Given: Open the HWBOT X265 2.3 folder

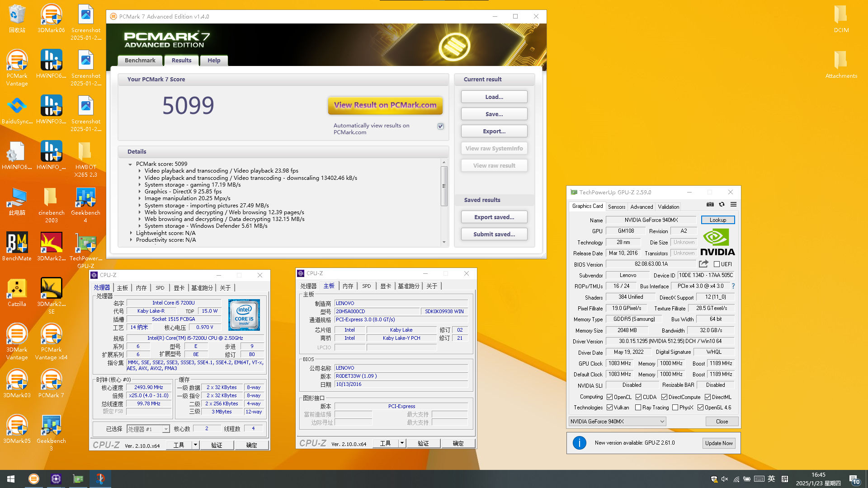Looking at the screenshot, I should 85,160.
